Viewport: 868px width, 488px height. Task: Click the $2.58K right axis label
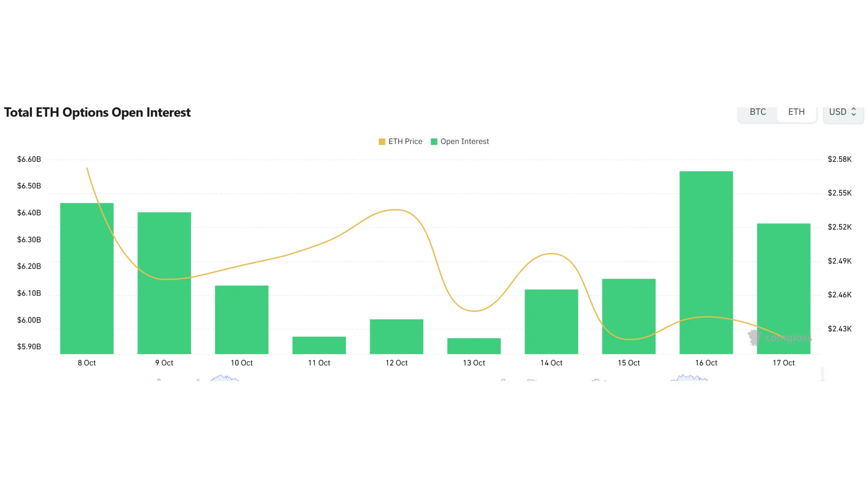tap(840, 159)
